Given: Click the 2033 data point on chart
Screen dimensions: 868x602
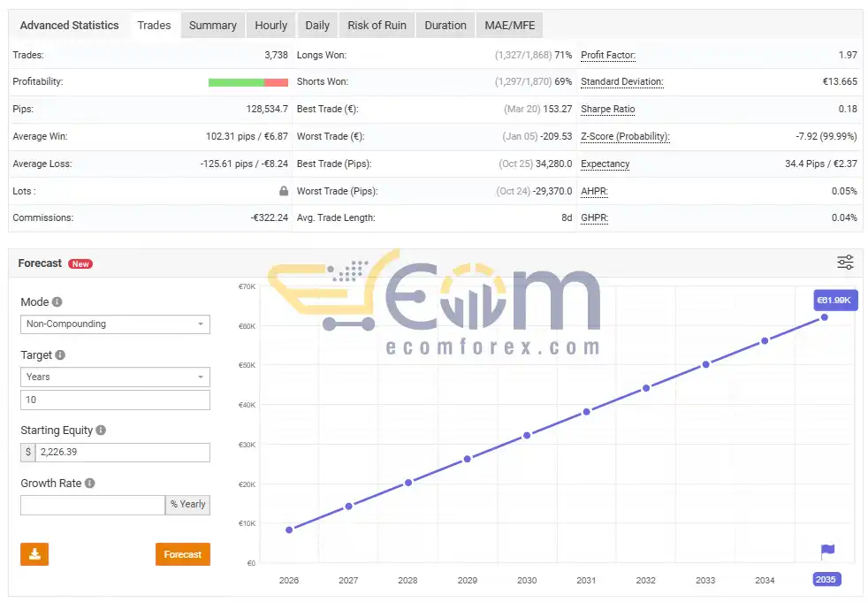Looking at the screenshot, I should 706,364.
